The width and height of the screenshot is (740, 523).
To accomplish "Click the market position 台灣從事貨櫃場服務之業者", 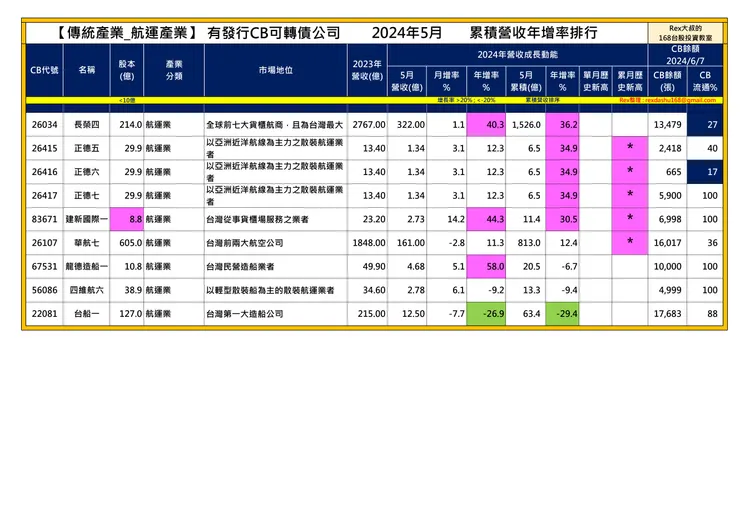I will coord(257,219).
